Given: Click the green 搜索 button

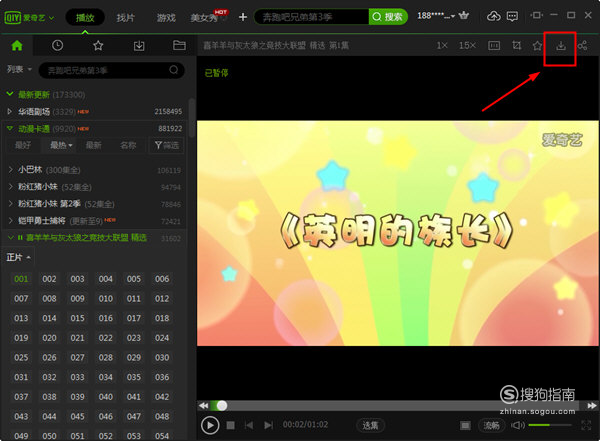Looking at the screenshot, I should coord(388,17).
